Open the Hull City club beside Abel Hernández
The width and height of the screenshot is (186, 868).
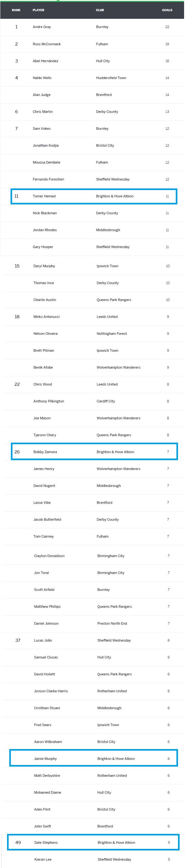coord(103,61)
